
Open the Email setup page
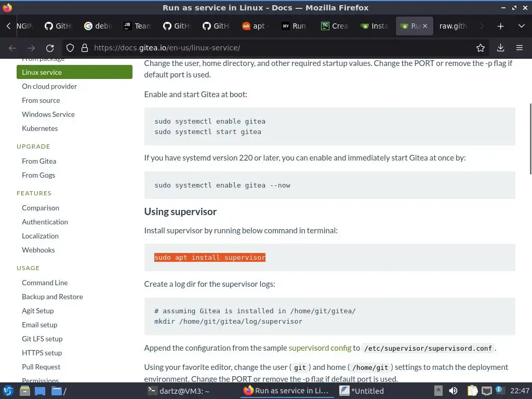point(39,325)
